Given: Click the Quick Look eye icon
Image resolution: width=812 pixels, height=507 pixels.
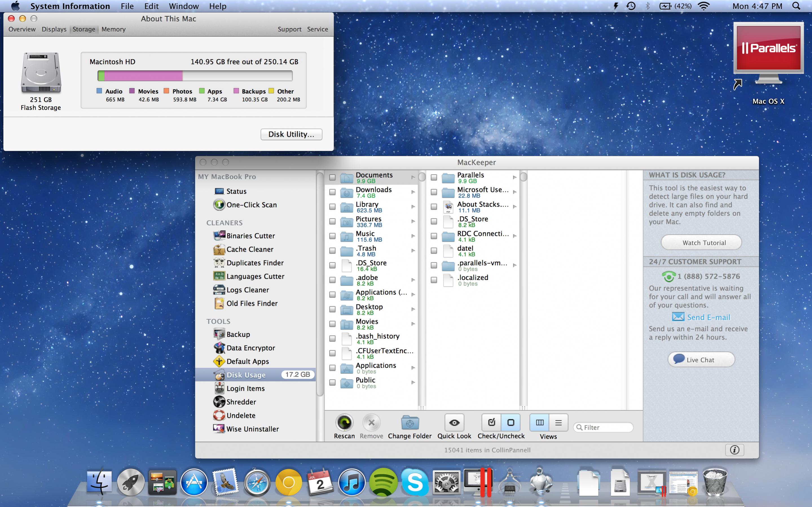Looking at the screenshot, I should (454, 422).
